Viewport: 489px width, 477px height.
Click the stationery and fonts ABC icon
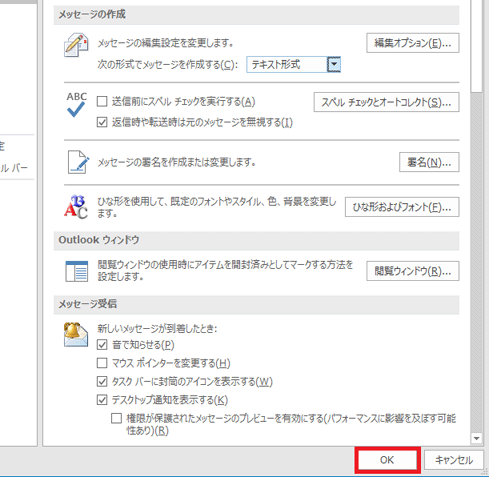pyautogui.click(x=76, y=207)
